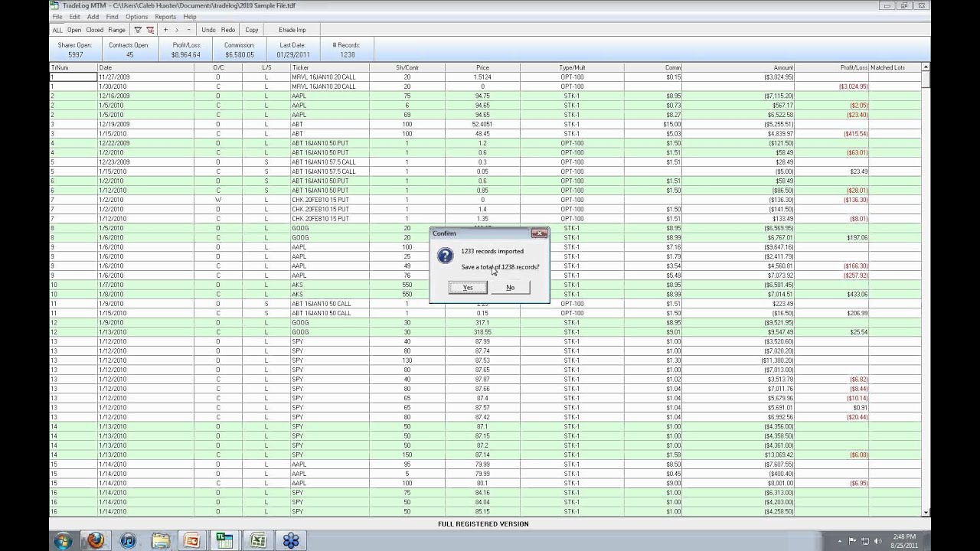Viewport: 980px width, 551px height.
Task: Select the AKS ticker cell dated 1/7/2010
Action: click(330, 285)
